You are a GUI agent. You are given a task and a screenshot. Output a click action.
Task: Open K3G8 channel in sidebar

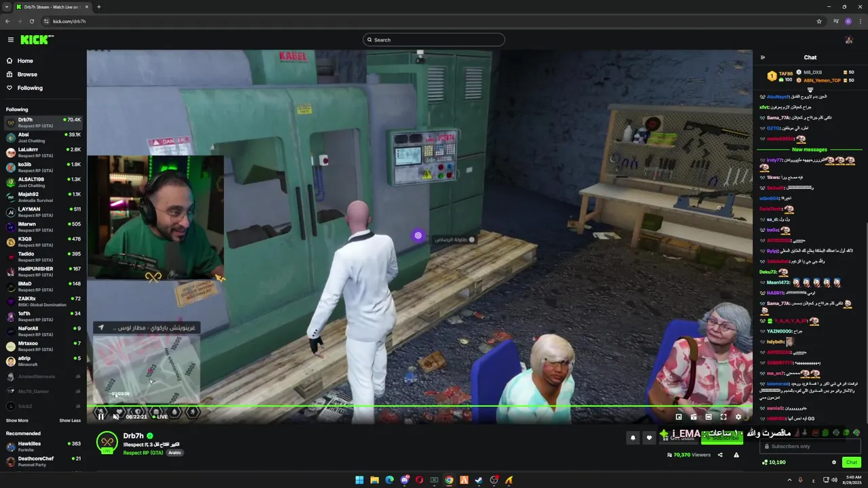[x=43, y=242]
